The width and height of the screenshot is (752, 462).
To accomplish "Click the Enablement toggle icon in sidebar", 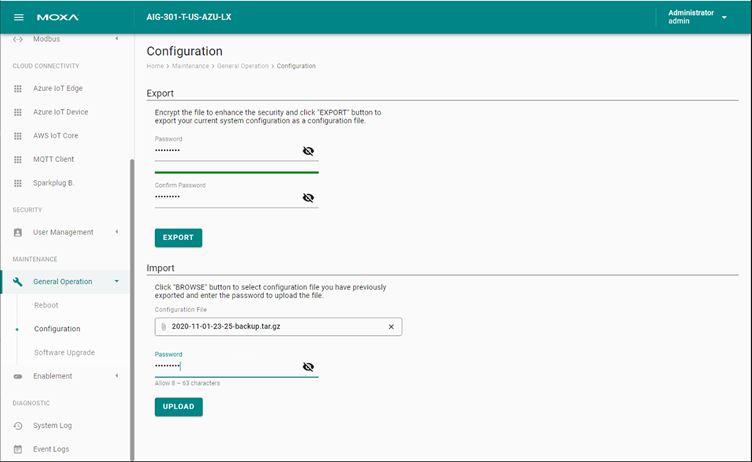I will coord(18,376).
